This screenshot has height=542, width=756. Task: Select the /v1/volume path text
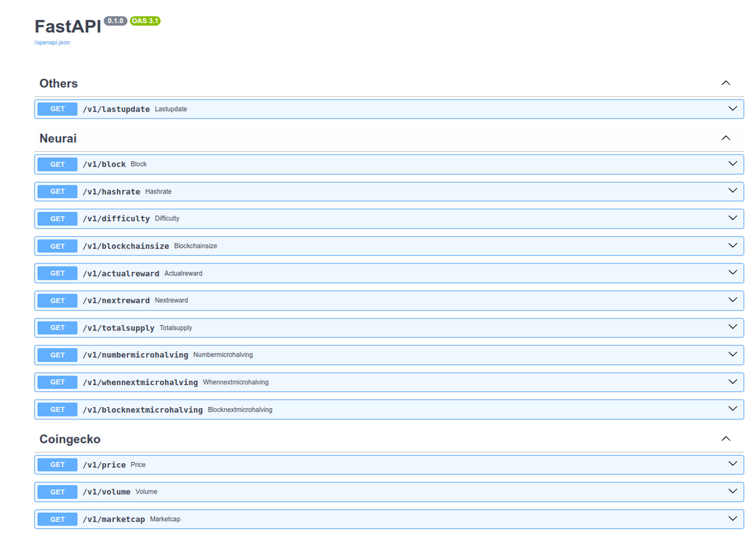106,492
